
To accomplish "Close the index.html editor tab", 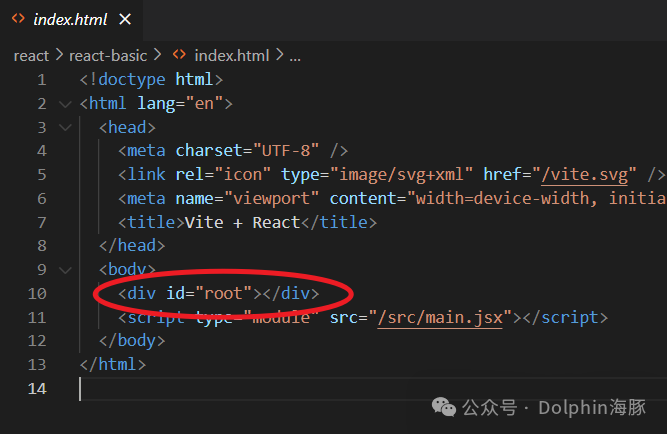I will click(x=125, y=19).
